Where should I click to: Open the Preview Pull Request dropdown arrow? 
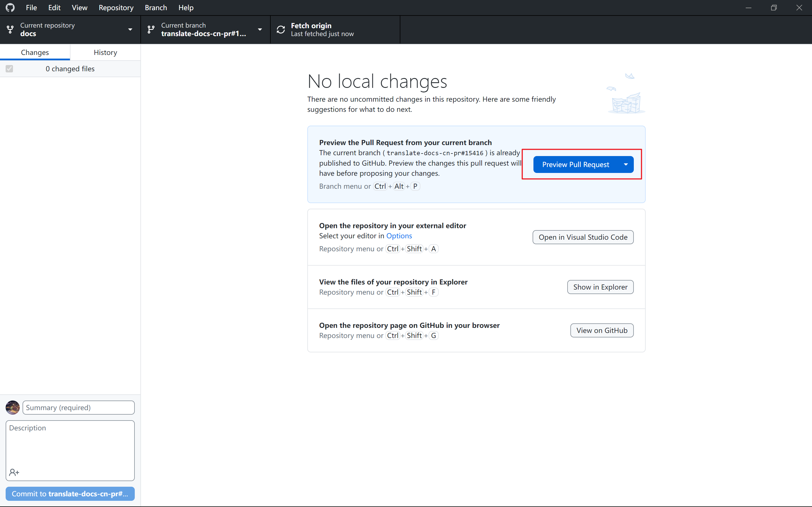(x=626, y=164)
